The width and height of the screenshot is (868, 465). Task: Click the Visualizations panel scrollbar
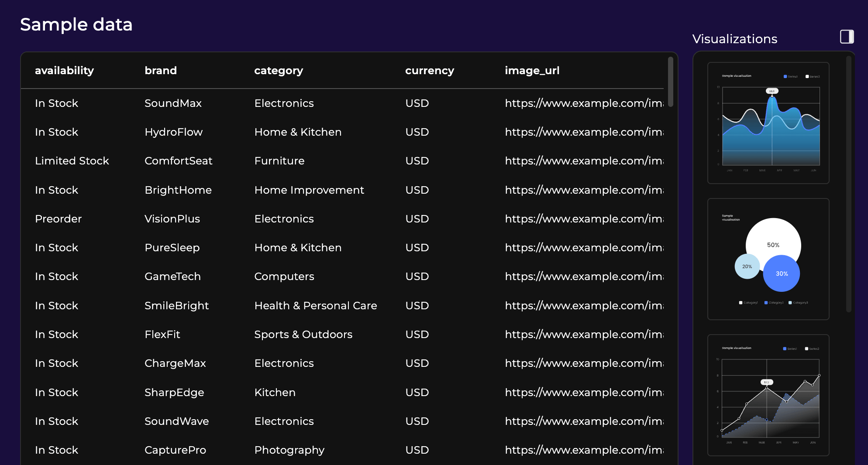[x=849, y=184]
